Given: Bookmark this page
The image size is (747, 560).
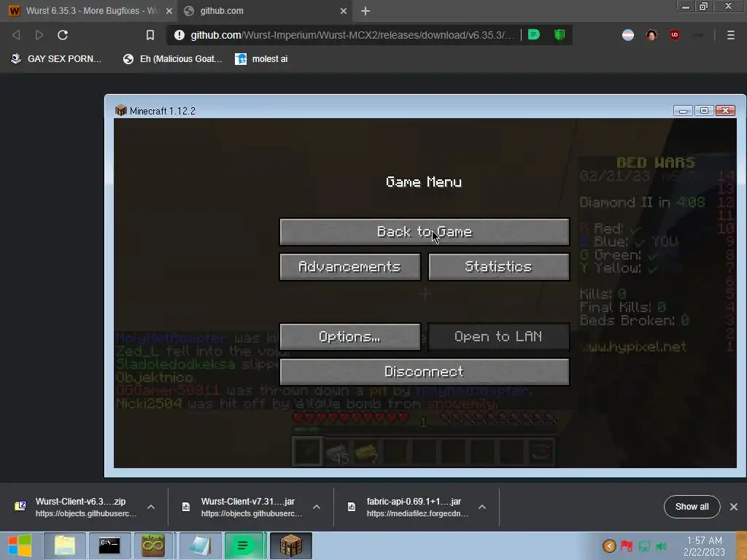Looking at the screenshot, I should click(x=150, y=35).
